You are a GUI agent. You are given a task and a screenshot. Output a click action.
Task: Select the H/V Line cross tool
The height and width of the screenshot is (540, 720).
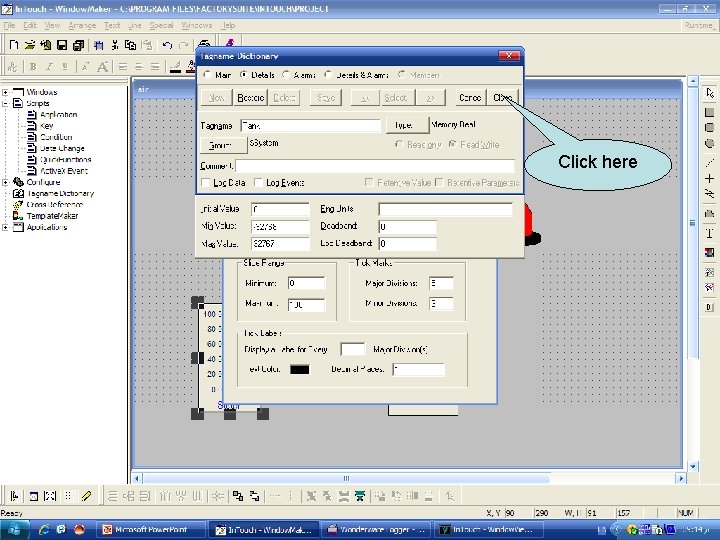coord(710,178)
